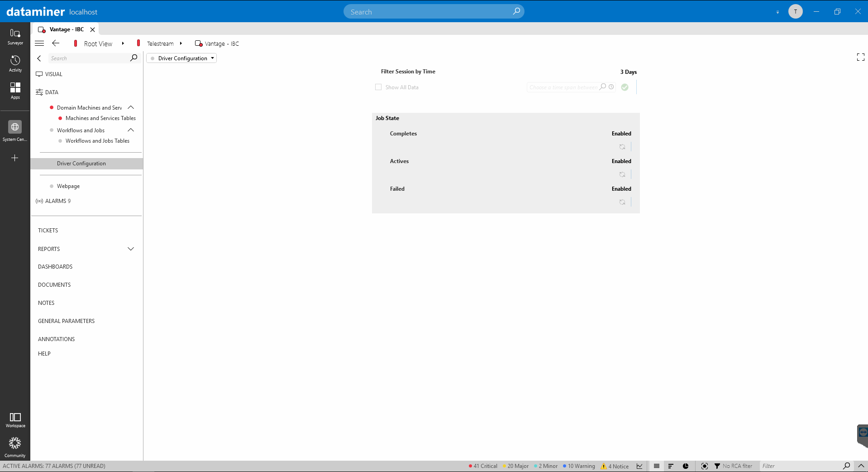
Task: Click the alarm focus target icon
Action: [704, 466]
